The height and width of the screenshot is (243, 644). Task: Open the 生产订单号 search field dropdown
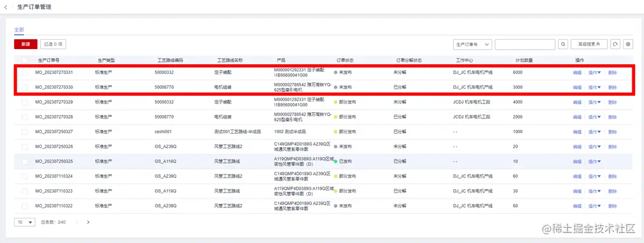click(472, 44)
